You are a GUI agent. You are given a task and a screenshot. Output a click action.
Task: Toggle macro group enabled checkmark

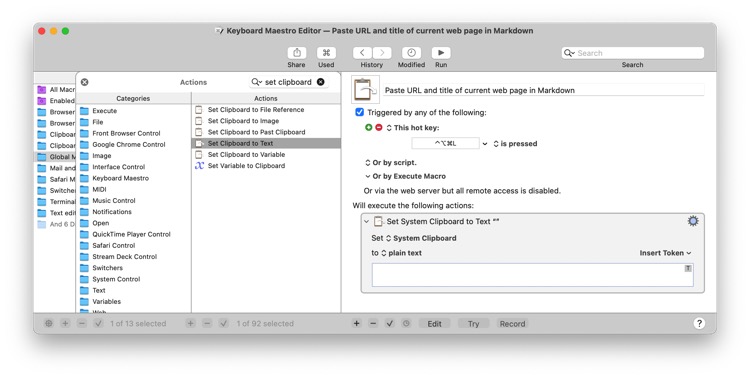99,323
